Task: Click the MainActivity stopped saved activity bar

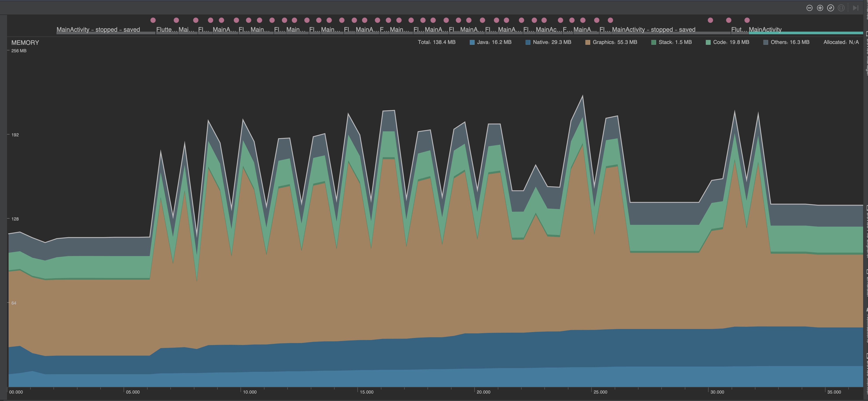Action: (x=98, y=30)
